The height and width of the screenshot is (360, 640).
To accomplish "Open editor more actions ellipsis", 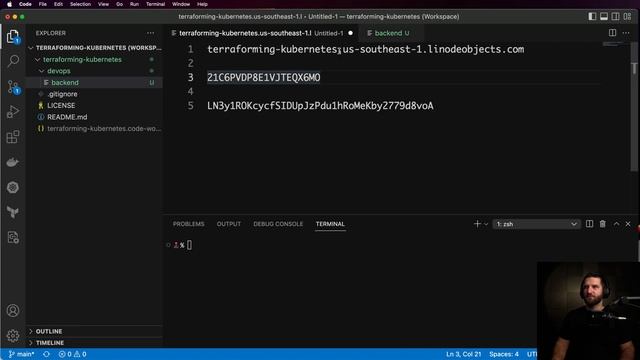I will coord(626,33).
